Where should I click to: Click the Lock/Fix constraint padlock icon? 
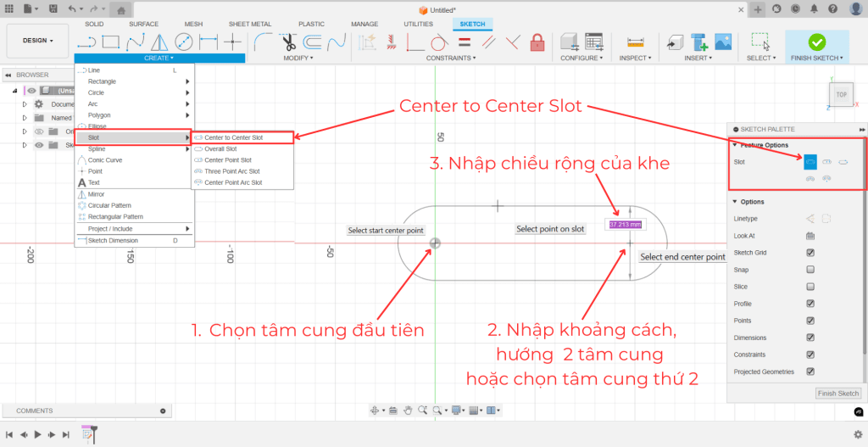click(537, 42)
